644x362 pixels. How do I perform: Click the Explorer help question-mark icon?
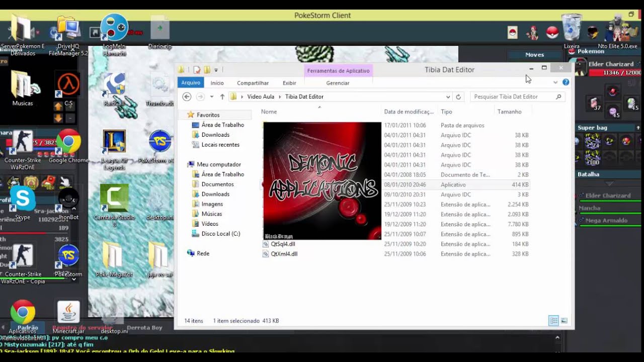point(566,82)
